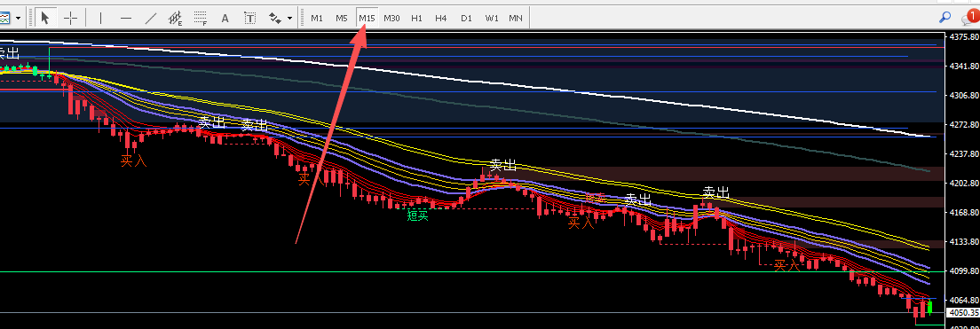The image size is (980, 329).
Task: Switch chart to W1 weekly timeframe
Action: pos(492,18)
